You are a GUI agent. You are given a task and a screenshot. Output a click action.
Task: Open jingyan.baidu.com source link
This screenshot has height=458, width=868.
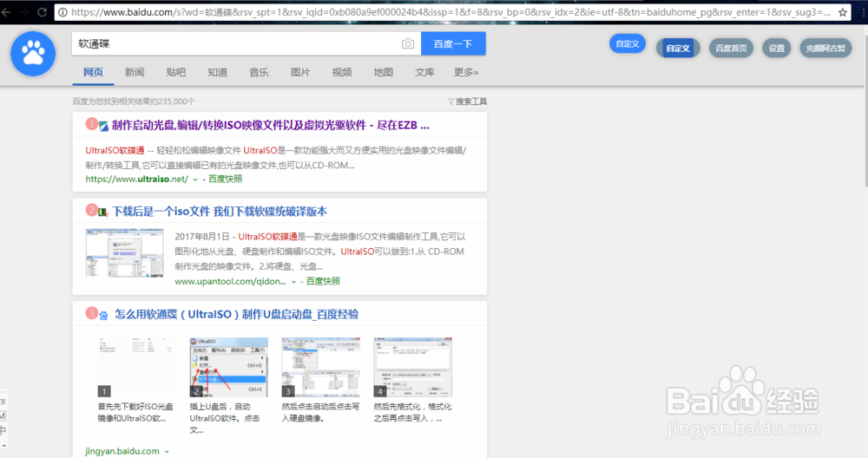[x=122, y=451]
